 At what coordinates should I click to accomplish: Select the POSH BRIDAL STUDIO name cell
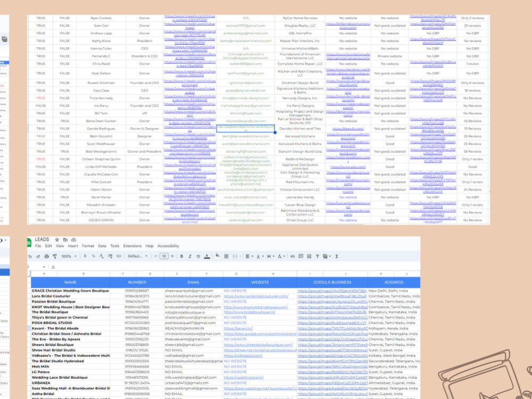pyautogui.click(x=70, y=323)
